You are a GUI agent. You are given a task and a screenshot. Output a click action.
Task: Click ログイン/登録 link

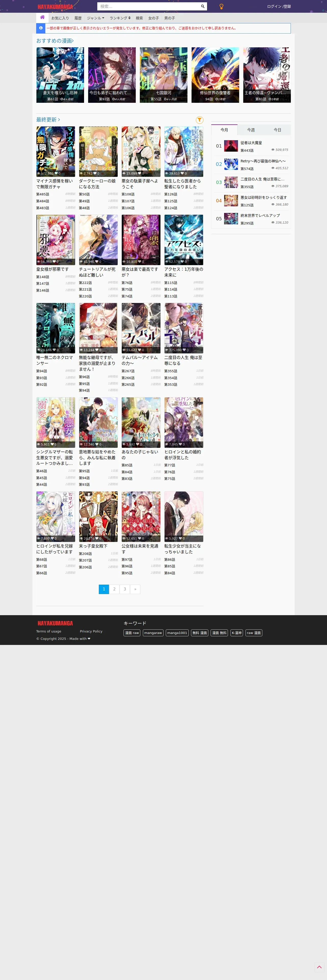click(x=279, y=6)
